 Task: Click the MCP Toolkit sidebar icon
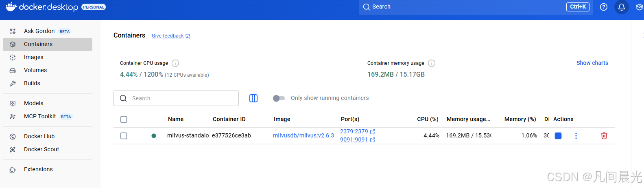coord(13,117)
